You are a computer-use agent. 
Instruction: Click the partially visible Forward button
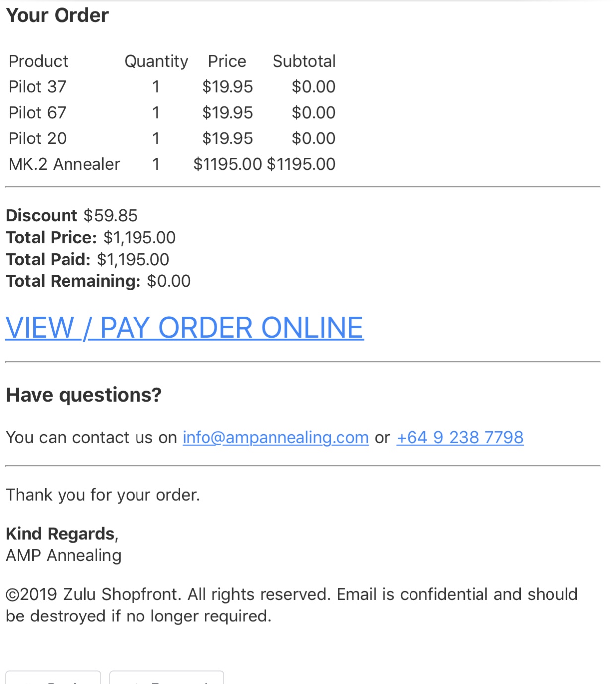pos(167,678)
